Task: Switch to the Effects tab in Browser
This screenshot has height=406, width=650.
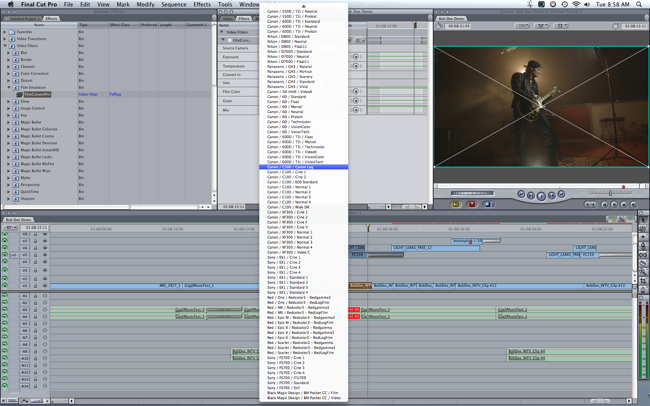Action: pyautogui.click(x=51, y=19)
